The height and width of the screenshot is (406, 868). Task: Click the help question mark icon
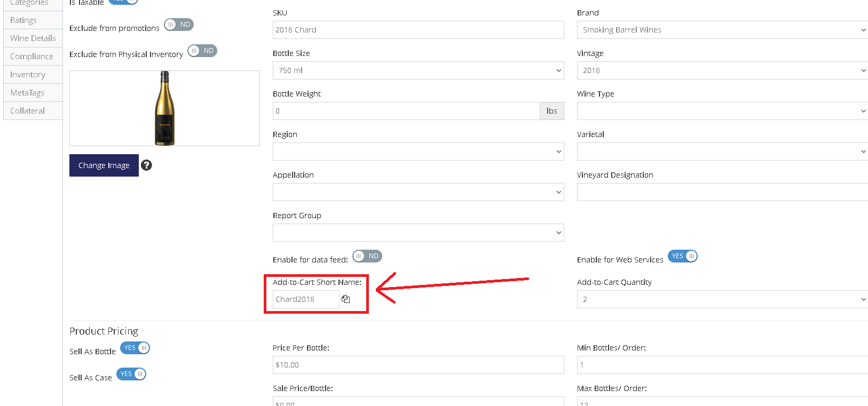[146, 165]
